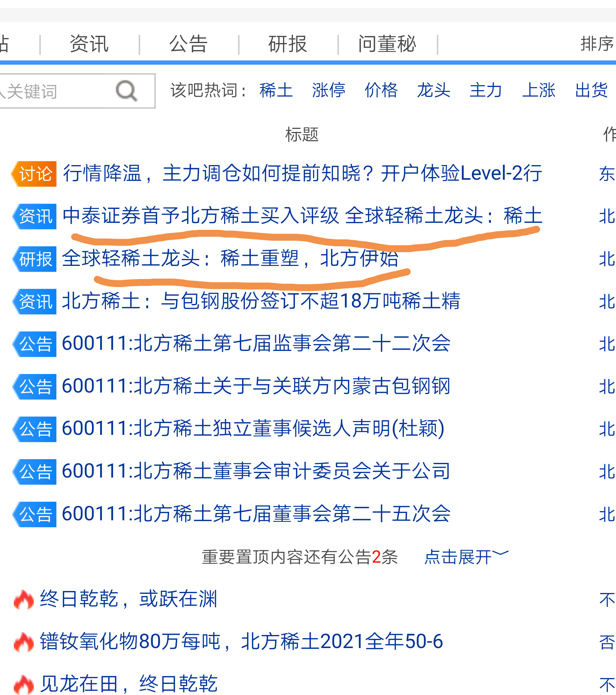Open announcement 独立董事候选人声明(杜颖)
The width and height of the screenshot is (616, 695).
253,429
